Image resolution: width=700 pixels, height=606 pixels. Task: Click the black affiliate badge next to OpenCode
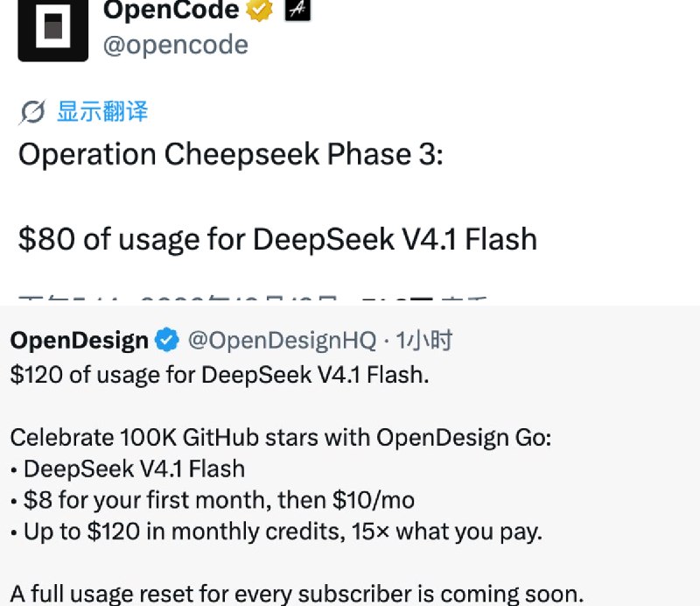297,10
